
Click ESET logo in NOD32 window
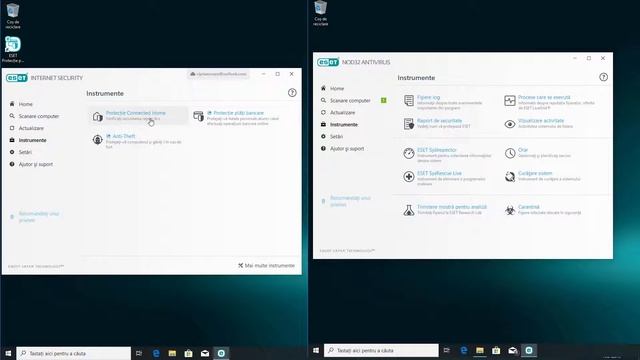328,62
